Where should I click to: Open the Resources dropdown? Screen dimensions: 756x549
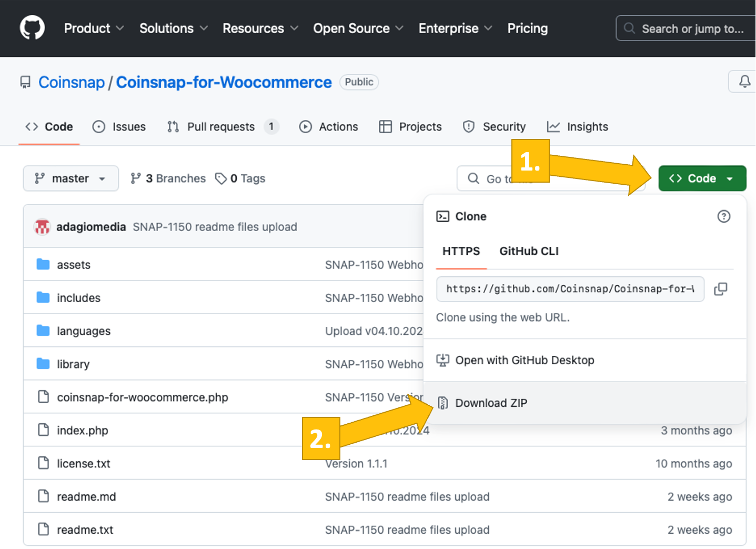tap(260, 28)
